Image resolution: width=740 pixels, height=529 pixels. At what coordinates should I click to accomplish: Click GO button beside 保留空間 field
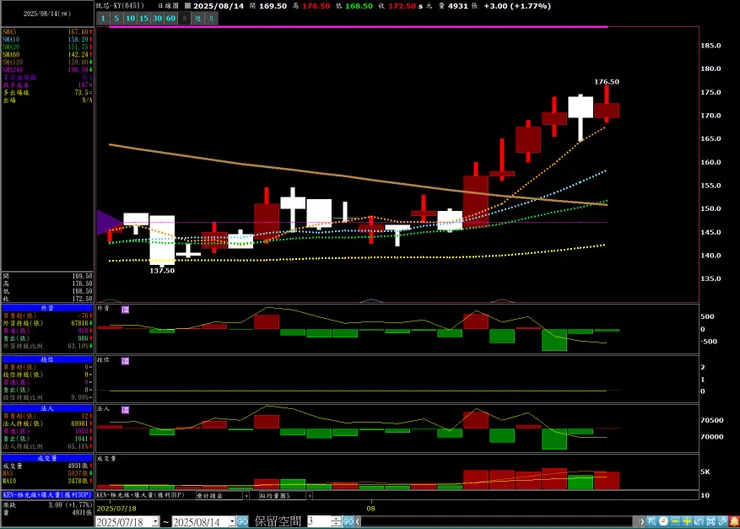tap(348, 521)
